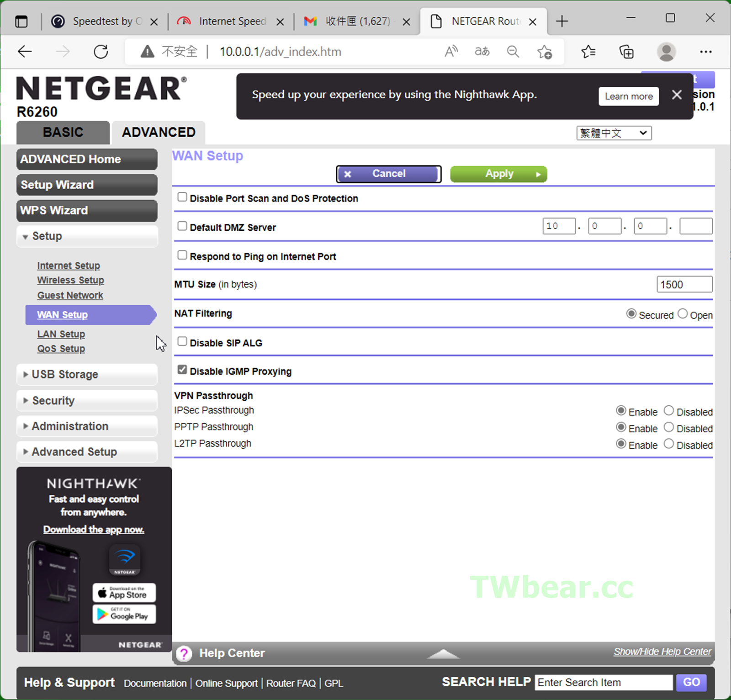Select Open NAT Filtering
The width and height of the screenshot is (731, 700).
683,313
